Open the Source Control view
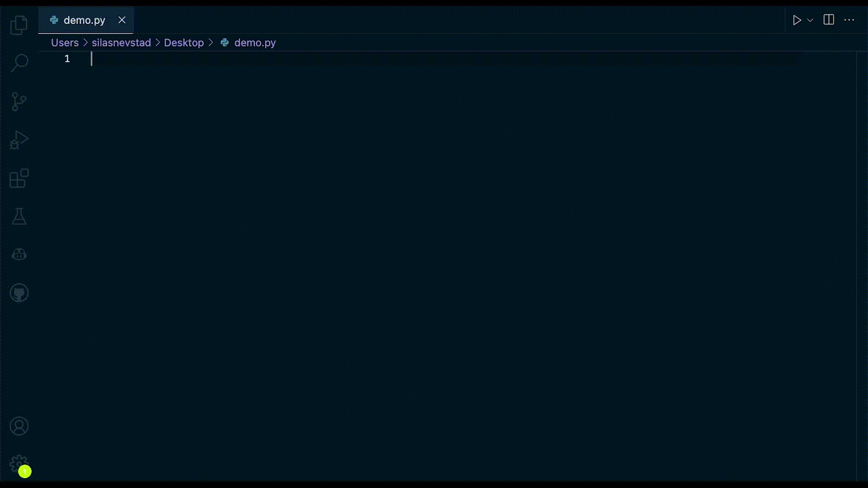Viewport: 868px width, 488px height. pos(19,101)
